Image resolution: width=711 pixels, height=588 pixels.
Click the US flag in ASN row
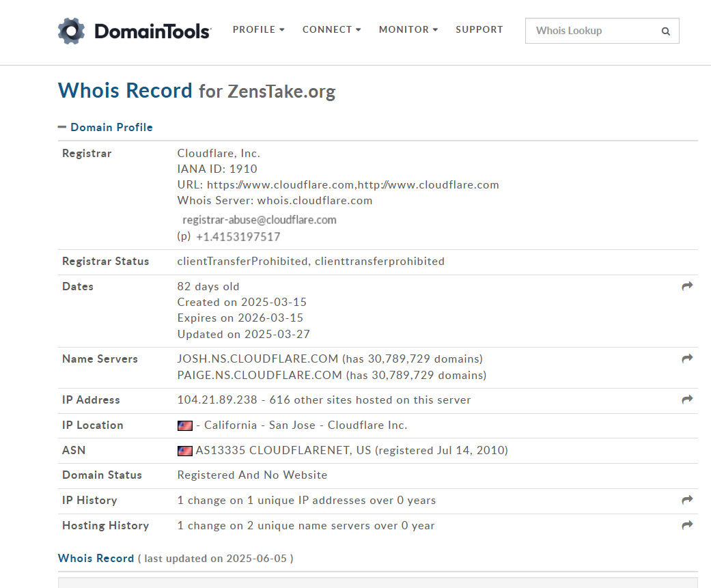tap(185, 451)
